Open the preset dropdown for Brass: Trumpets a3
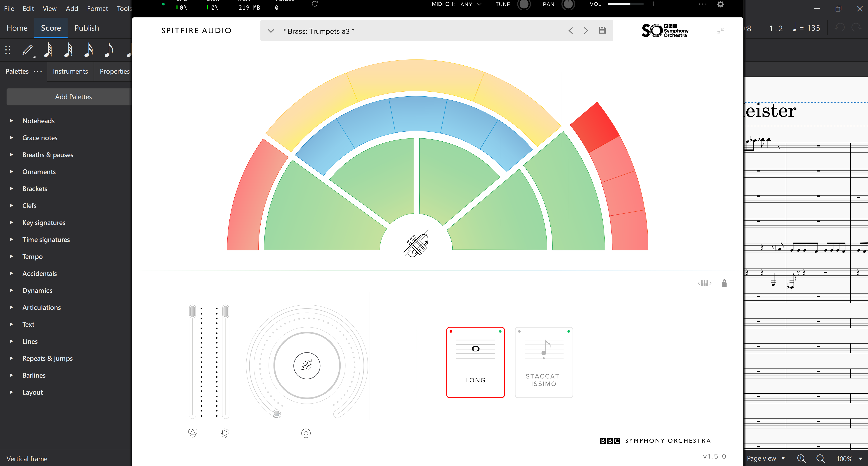The height and width of the screenshot is (466, 868). click(271, 31)
